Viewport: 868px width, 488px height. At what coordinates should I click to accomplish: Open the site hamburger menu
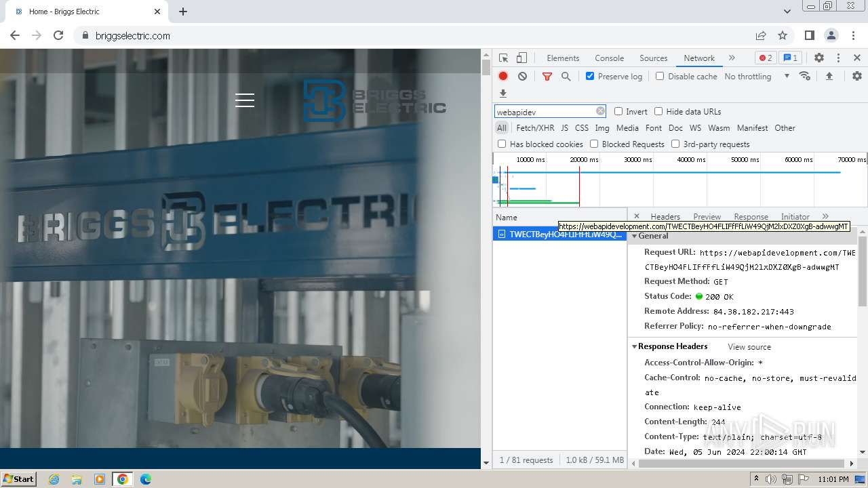[x=245, y=100]
